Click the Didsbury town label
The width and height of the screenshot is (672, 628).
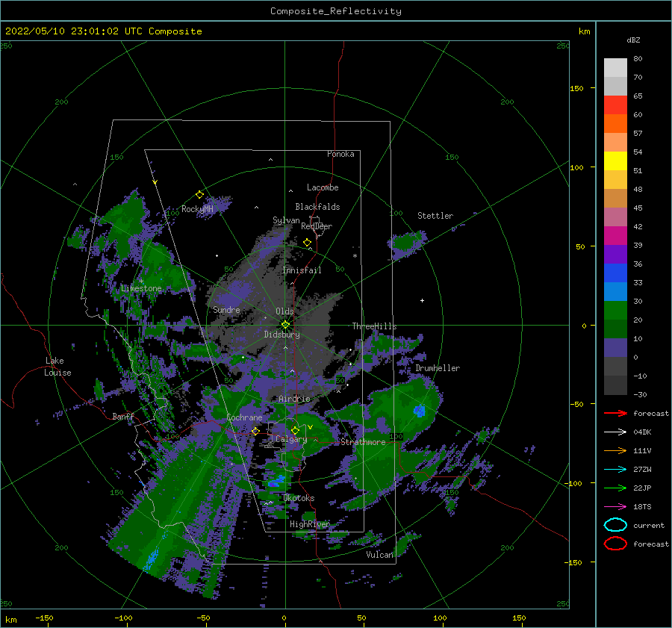(281, 335)
